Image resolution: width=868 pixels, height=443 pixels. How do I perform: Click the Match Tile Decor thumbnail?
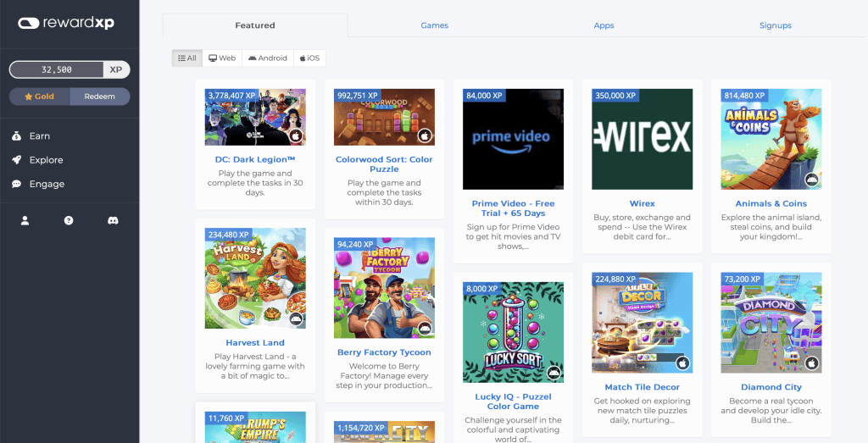click(643, 323)
